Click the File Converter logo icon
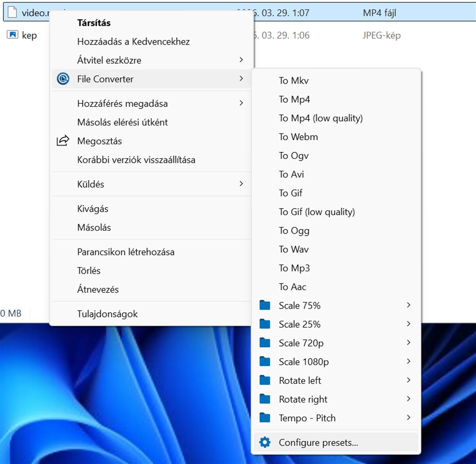This screenshot has width=476, height=464. [x=63, y=78]
